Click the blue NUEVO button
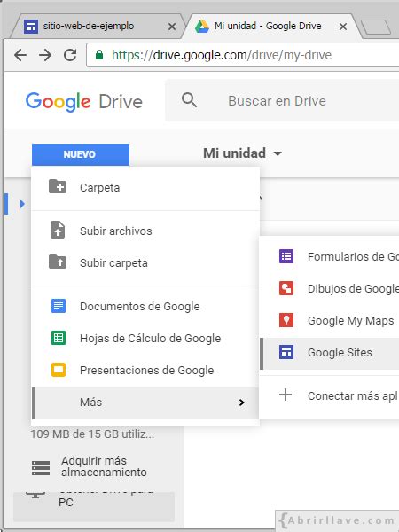The height and width of the screenshot is (532, 399). pyautogui.click(x=81, y=154)
